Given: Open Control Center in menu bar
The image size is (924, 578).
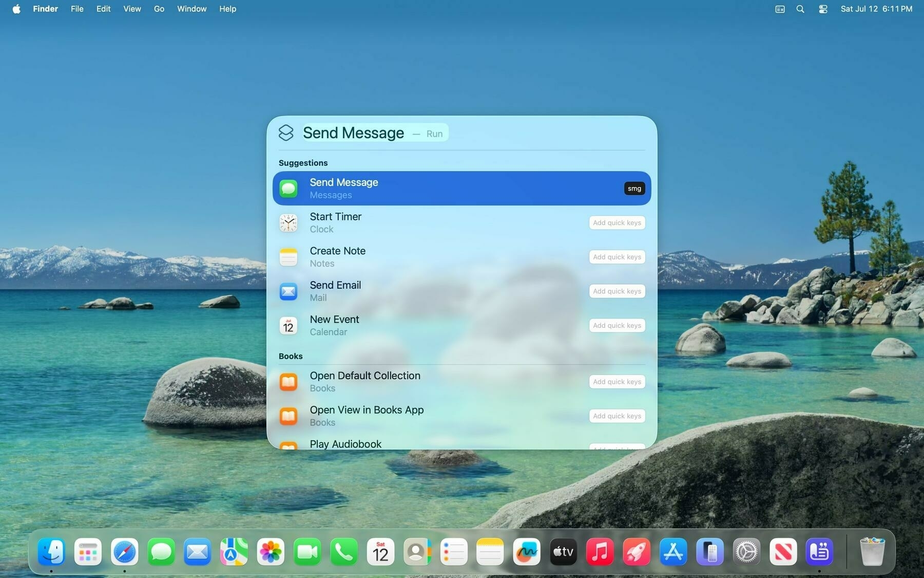Looking at the screenshot, I should (823, 9).
